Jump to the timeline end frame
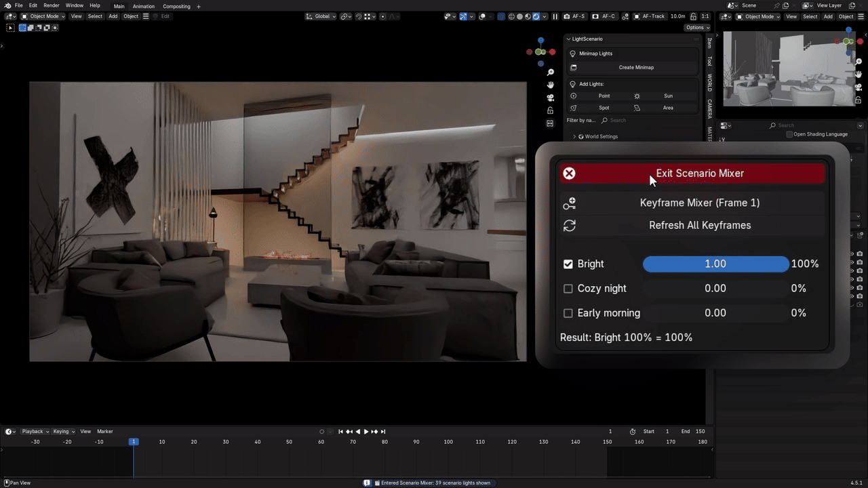 383,432
